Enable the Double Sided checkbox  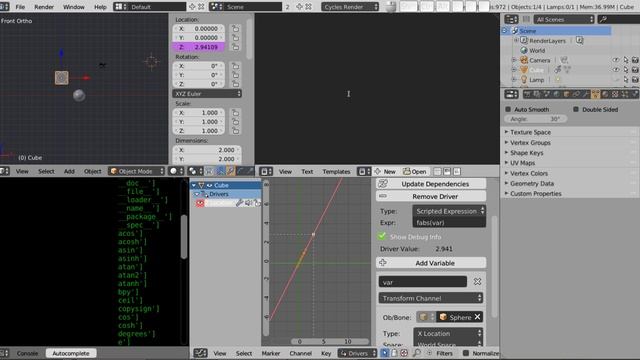pos(576,109)
